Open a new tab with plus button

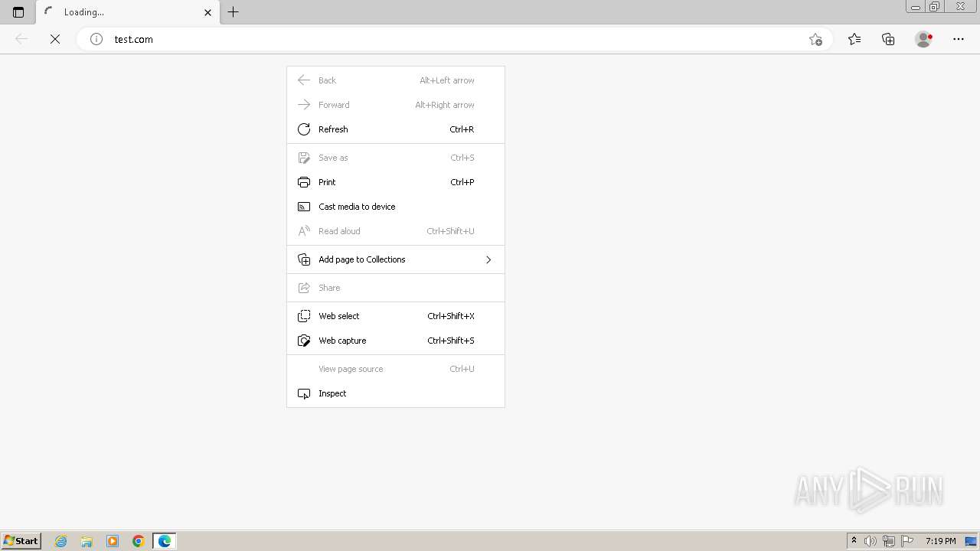point(234,12)
